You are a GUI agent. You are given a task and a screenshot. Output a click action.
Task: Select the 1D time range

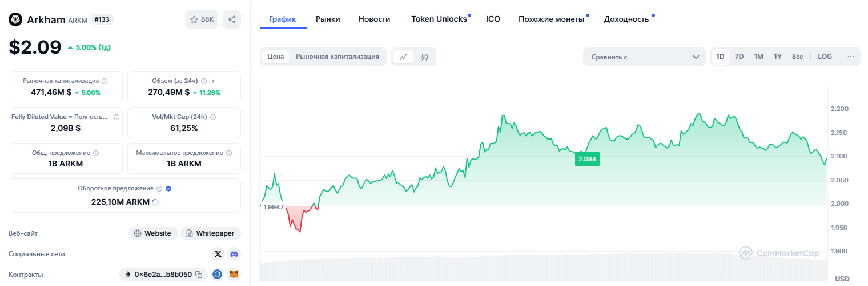pyautogui.click(x=720, y=57)
